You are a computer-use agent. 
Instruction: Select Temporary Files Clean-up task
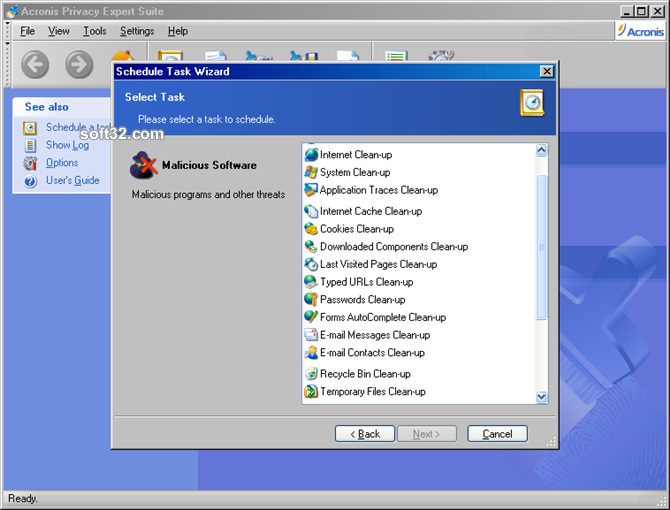(373, 391)
